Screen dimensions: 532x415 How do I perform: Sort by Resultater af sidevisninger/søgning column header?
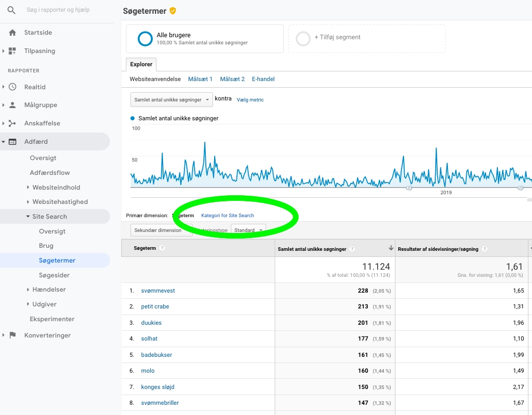pos(438,249)
